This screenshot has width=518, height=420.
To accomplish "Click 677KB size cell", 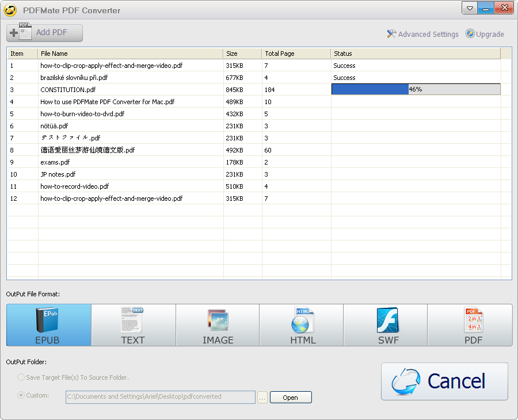I will (x=235, y=78).
